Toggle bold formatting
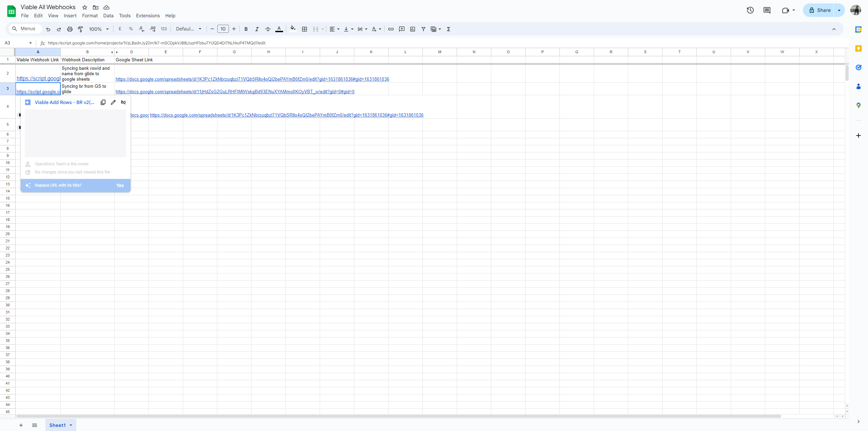 (x=246, y=29)
